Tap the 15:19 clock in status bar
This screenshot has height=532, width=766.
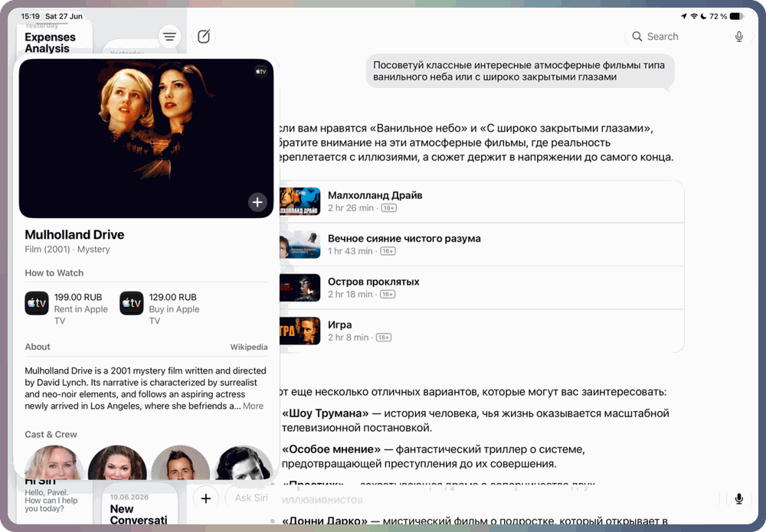coord(31,16)
